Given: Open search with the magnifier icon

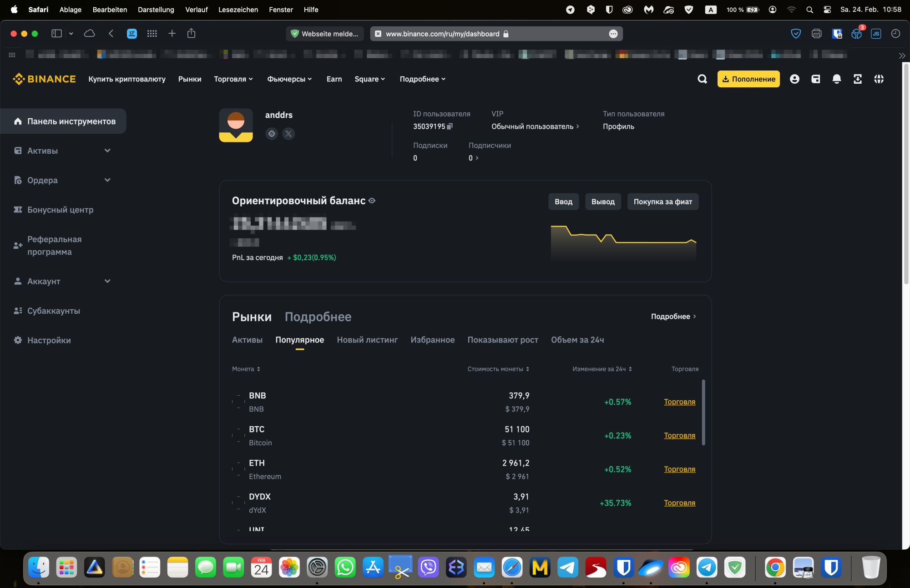Looking at the screenshot, I should coord(702,79).
